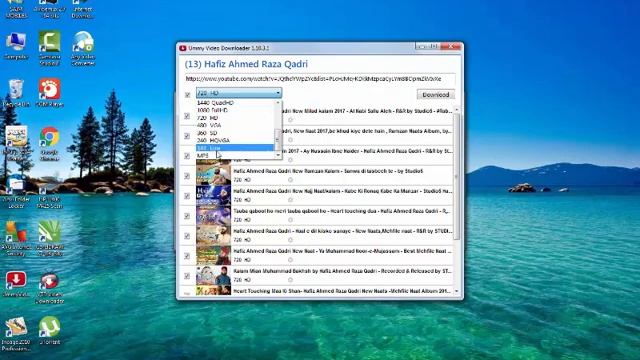Click the Heart Touching Naat video title
The height and width of the screenshot is (360, 640).
342,291
